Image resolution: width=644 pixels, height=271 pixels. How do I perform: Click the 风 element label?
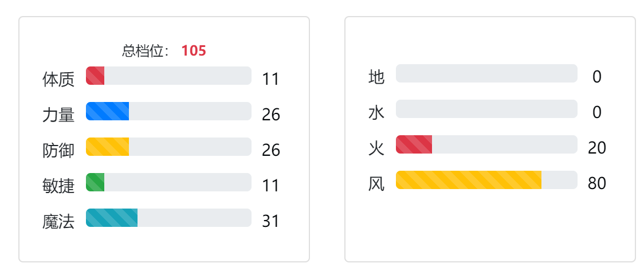click(376, 183)
